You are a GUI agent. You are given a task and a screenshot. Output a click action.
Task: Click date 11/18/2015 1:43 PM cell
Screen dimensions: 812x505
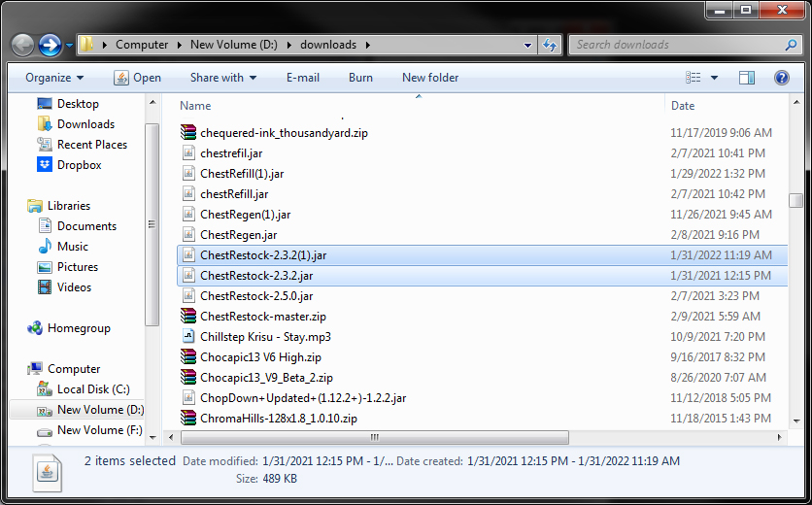721,419
